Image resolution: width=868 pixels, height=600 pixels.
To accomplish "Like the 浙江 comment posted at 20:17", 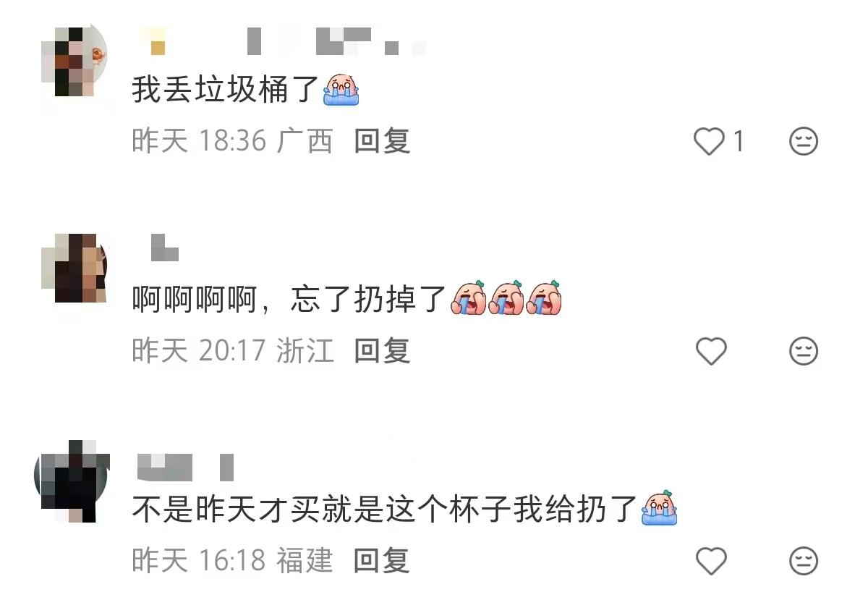I will click(x=710, y=352).
